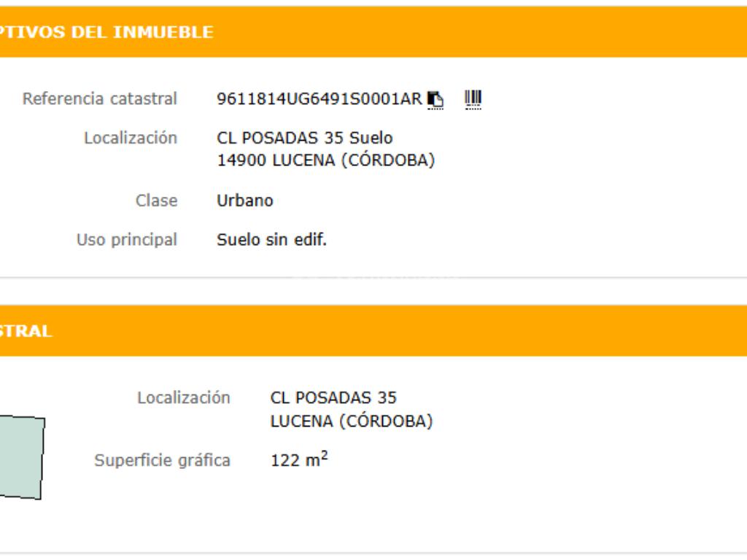Viewport: 747px width, 560px height.
Task: Click the "Referencia catastral" label
Action: 100,98
